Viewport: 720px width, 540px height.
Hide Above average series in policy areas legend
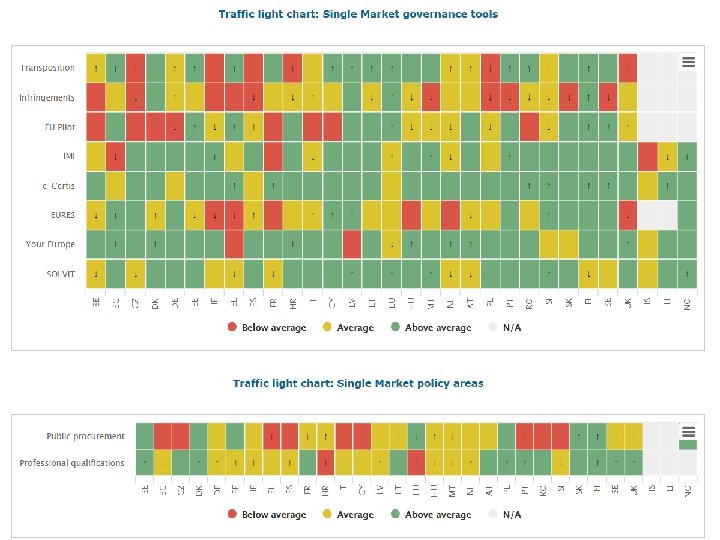(430, 515)
